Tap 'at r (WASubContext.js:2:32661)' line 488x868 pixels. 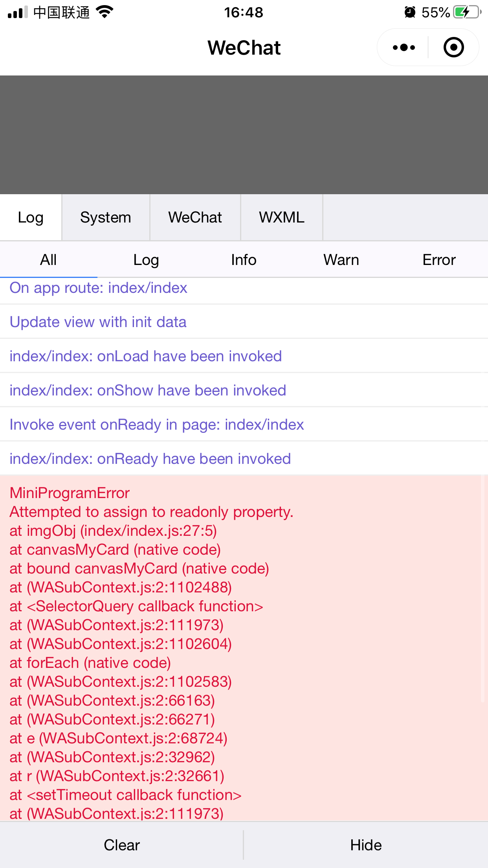[117, 776]
